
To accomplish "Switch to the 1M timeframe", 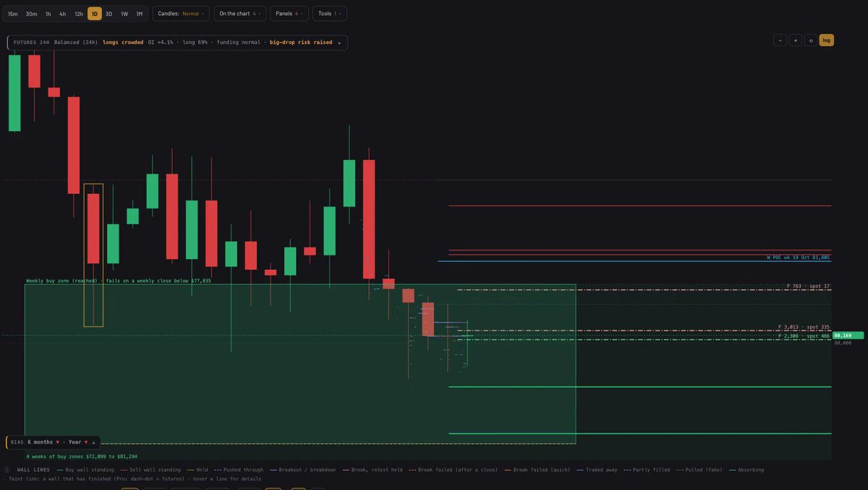I will click(140, 14).
